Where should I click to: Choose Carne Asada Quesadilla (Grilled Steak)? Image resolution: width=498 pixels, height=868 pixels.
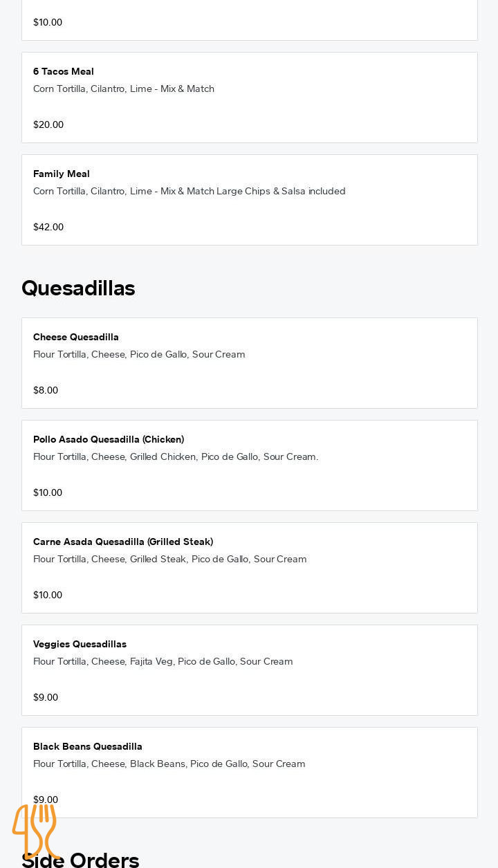(123, 542)
